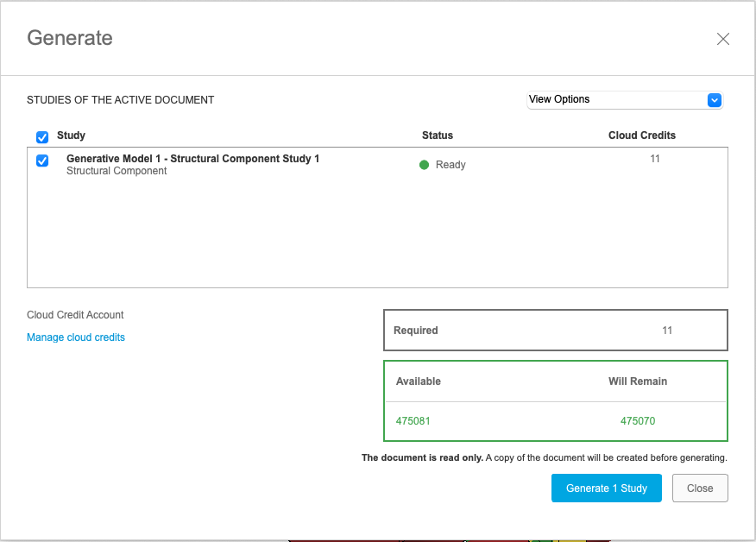Open the Manage cloud credits link
Screen dimensions: 756x542
tap(76, 337)
